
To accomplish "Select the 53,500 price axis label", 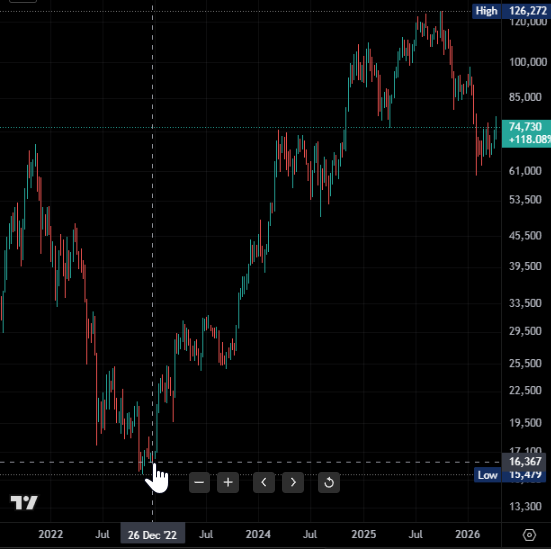I will click(525, 200).
